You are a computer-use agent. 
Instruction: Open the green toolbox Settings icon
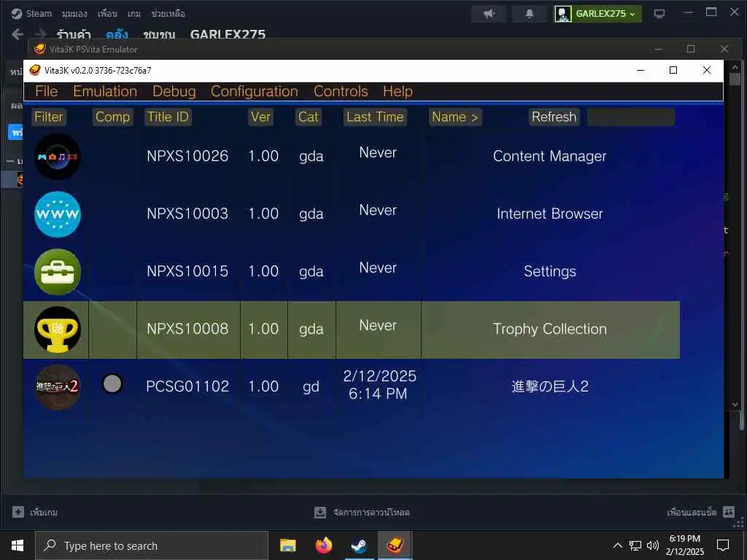click(58, 272)
